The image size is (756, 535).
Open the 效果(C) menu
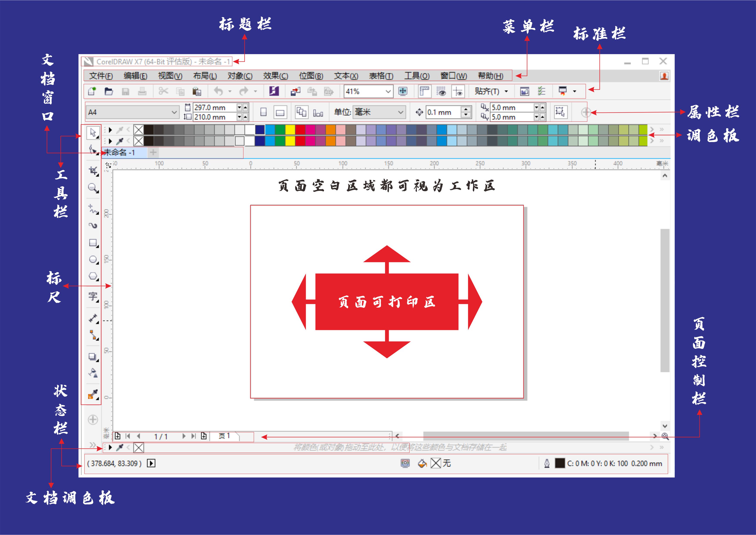[x=275, y=76]
